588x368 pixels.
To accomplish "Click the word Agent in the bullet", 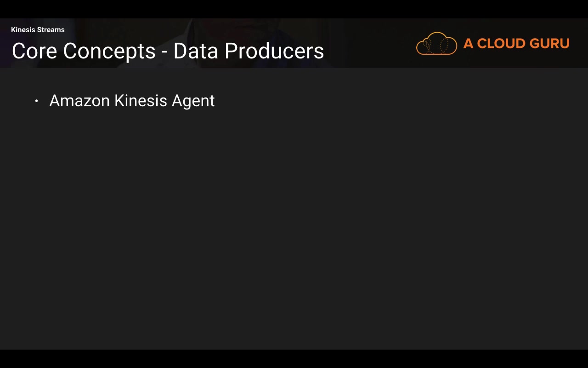I will (193, 102).
